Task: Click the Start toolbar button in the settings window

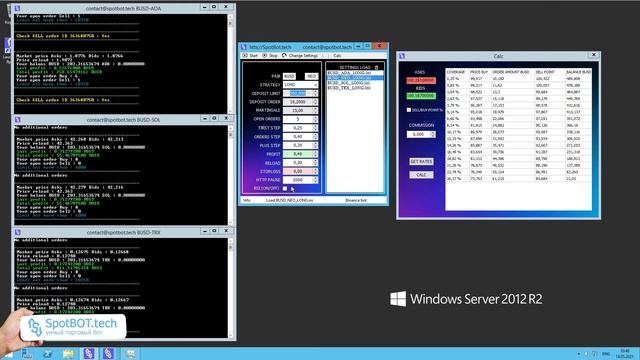Action: click(250, 56)
